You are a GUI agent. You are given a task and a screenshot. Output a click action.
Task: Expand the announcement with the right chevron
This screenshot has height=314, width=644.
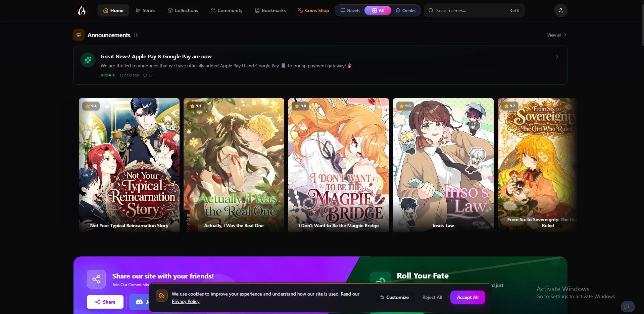click(557, 57)
